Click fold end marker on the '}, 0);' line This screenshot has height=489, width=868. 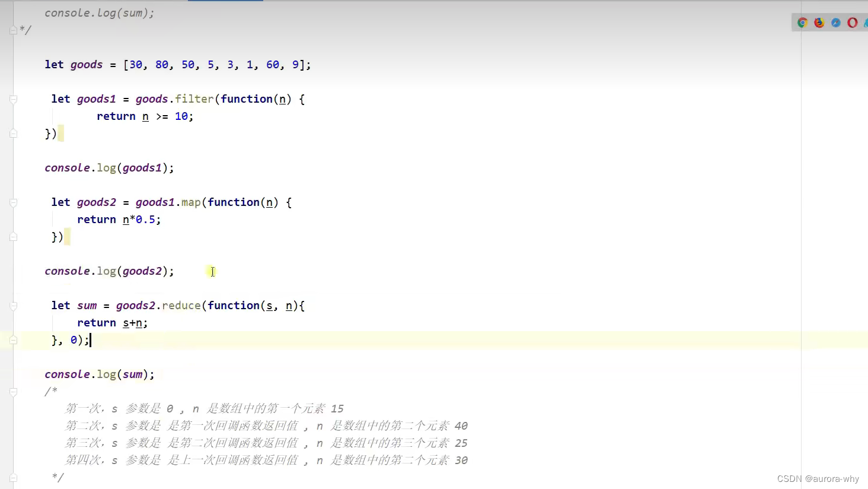point(13,340)
